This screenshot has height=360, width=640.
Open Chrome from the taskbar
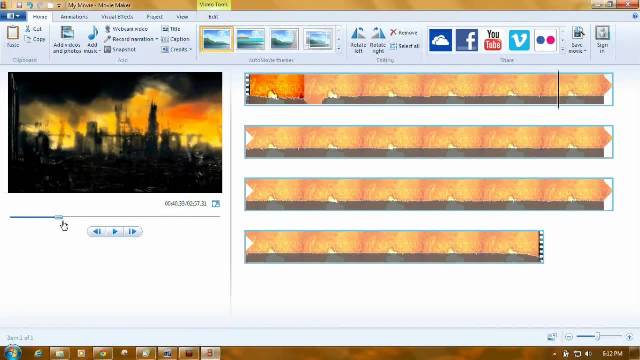102,353
